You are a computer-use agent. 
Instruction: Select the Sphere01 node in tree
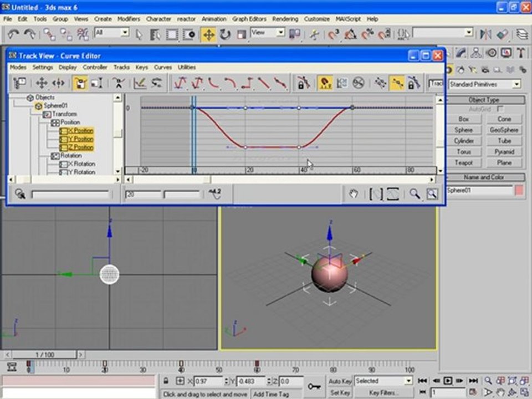[x=55, y=105]
